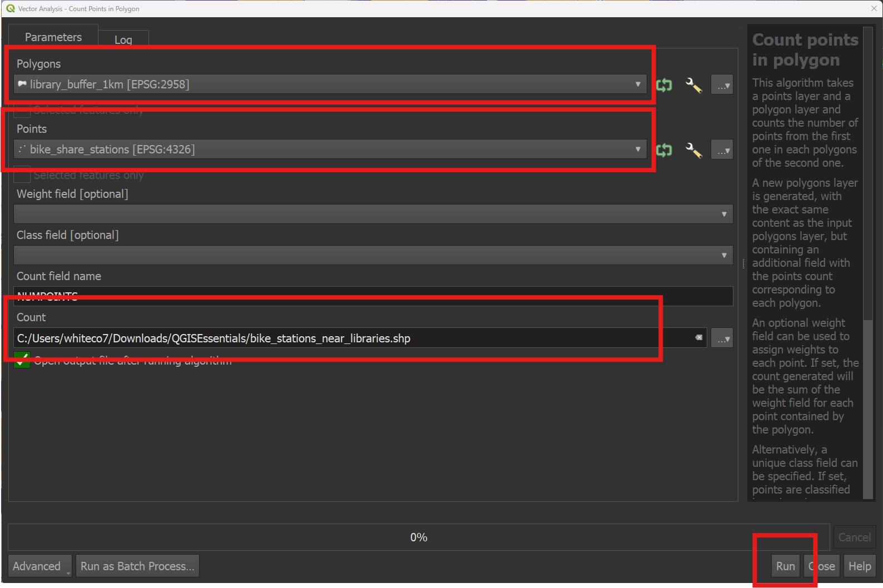This screenshot has height=588, width=883.
Task: Close the Count Points in Polygon dialog
Action: click(874, 8)
